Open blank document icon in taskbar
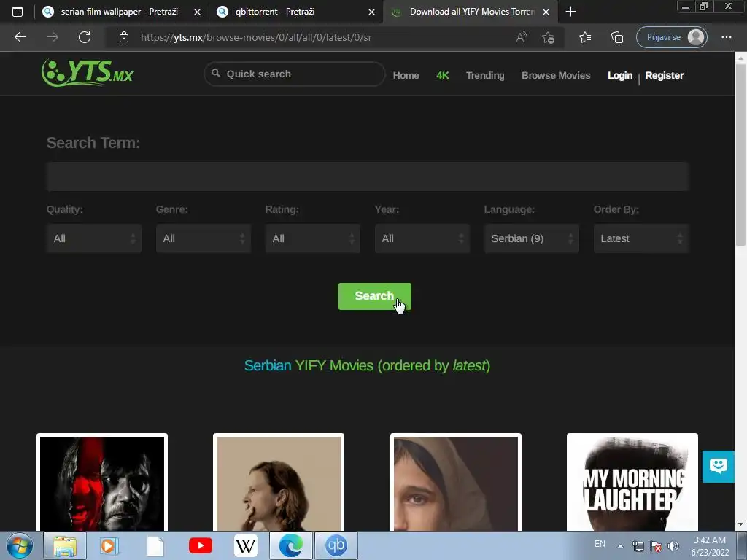The image size is (747, 560). (155, 545)
